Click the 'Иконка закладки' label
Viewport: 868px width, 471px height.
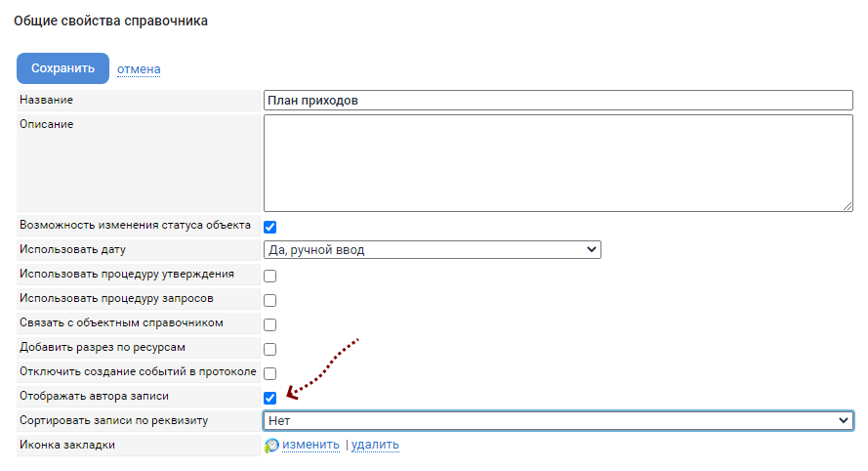click(x=66, y=446)
